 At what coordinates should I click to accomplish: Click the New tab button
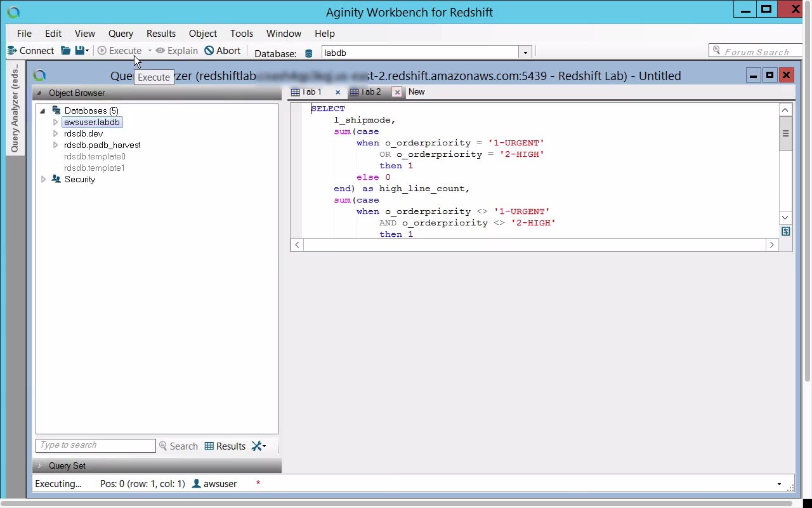coord(417,92)
